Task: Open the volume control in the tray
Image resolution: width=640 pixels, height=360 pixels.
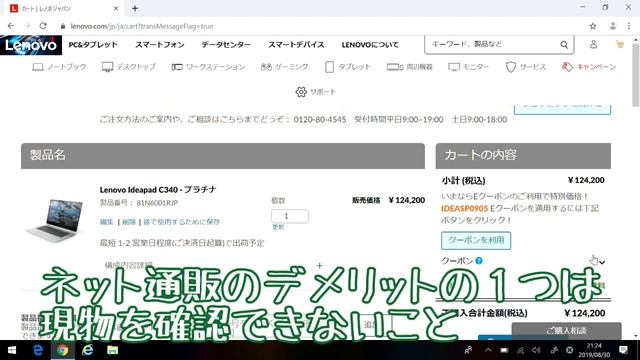Action: tap(536, 350)
